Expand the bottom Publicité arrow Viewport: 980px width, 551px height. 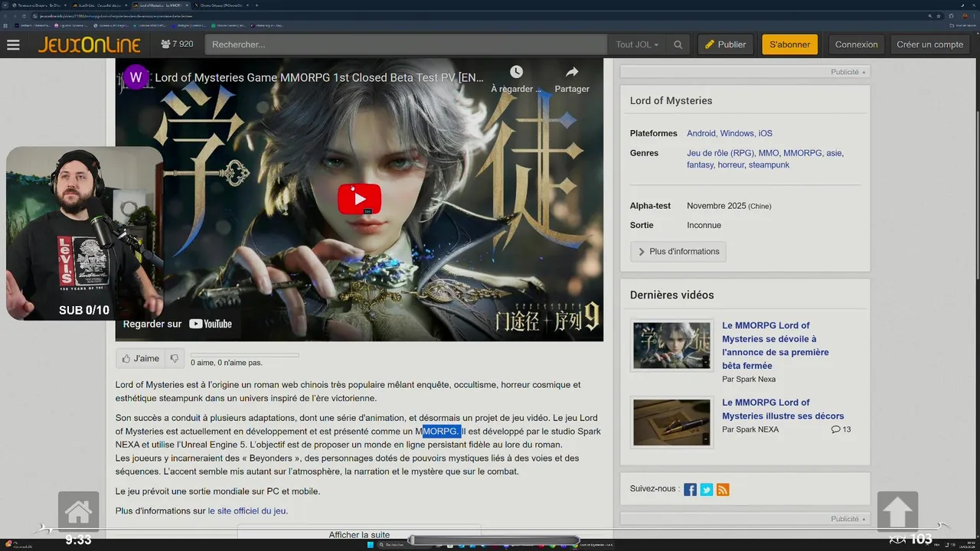click(864, 519)
